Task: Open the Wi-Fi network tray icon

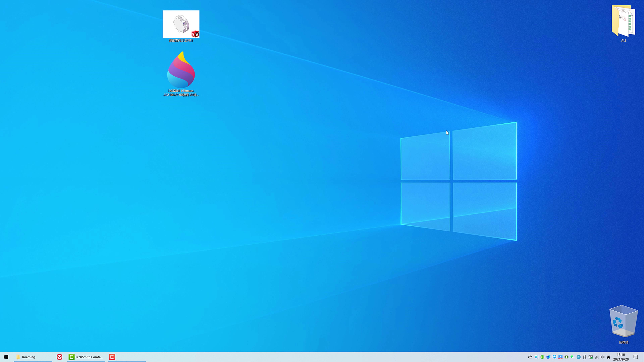Action: point(597,357)
